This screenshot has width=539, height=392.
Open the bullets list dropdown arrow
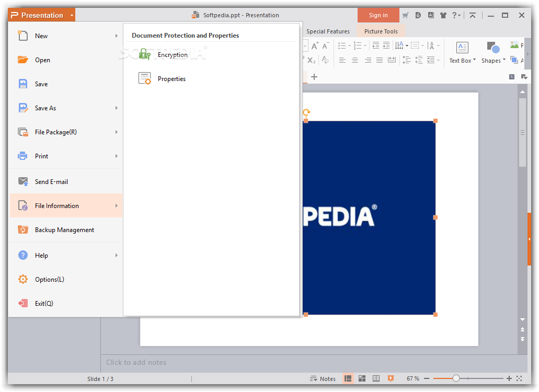[350, 45]
